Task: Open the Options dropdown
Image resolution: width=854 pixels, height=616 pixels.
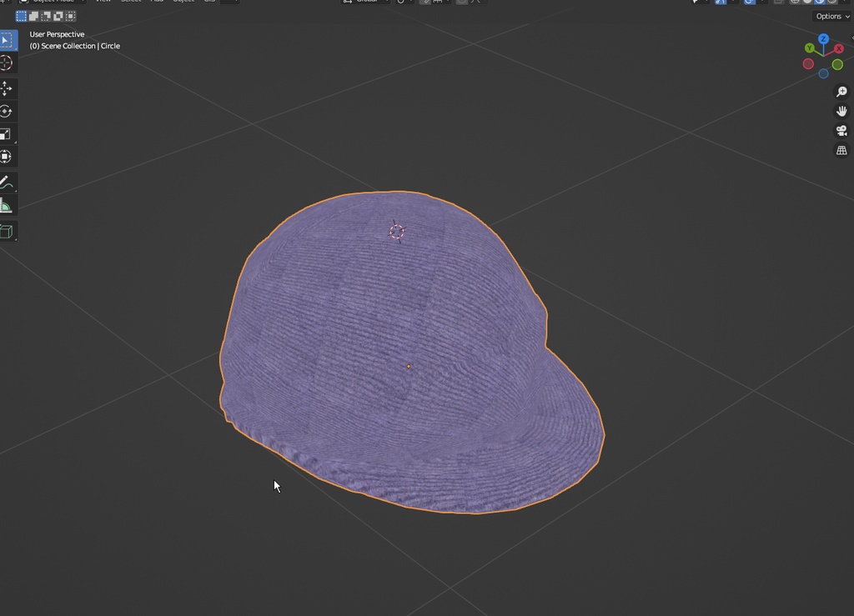Action: click(832, 17)
